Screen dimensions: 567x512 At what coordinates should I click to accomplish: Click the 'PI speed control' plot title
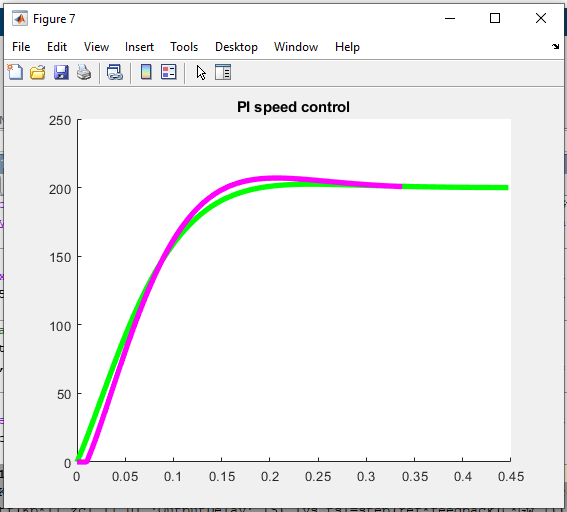coord(293,107)
